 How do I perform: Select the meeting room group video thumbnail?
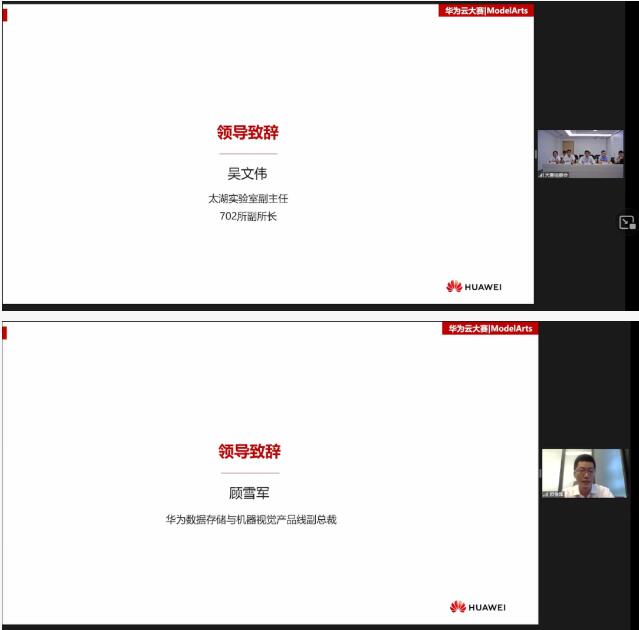pos(580,153)
